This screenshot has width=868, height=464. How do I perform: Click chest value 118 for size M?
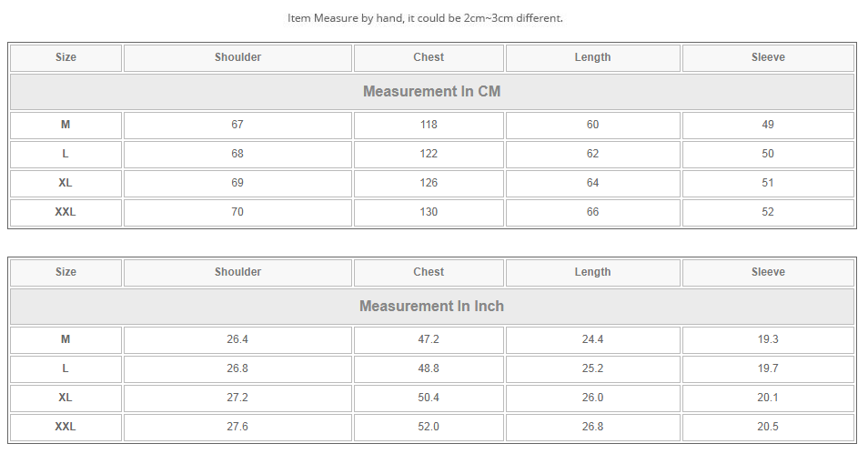(x=429, y=125)
